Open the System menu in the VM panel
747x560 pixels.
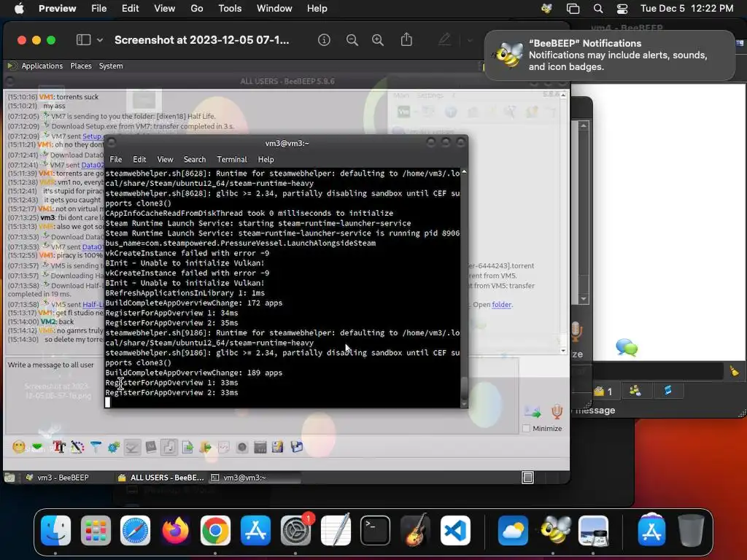[x=111, y=66]
